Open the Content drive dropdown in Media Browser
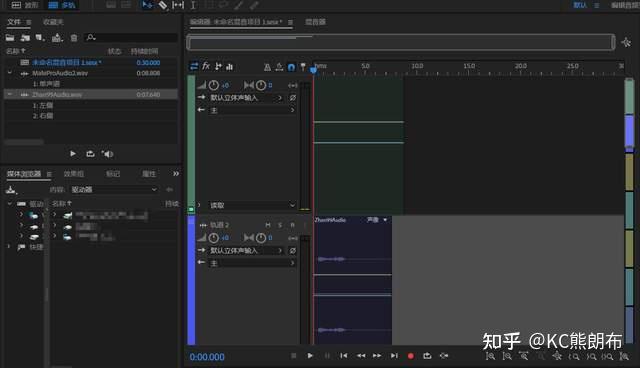 [x=114, y=189]
